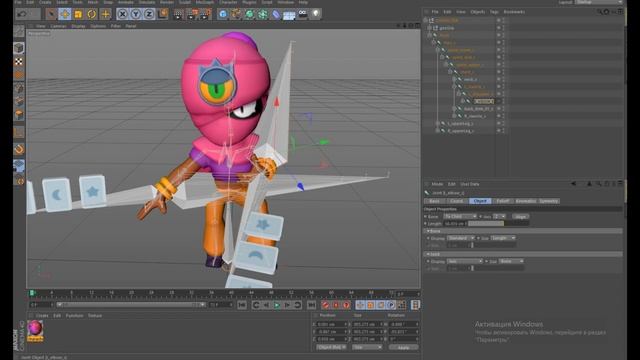This screenshot has width=640, height=360.
Task: Switch to the Basic tab
Action: coord(434,201)
